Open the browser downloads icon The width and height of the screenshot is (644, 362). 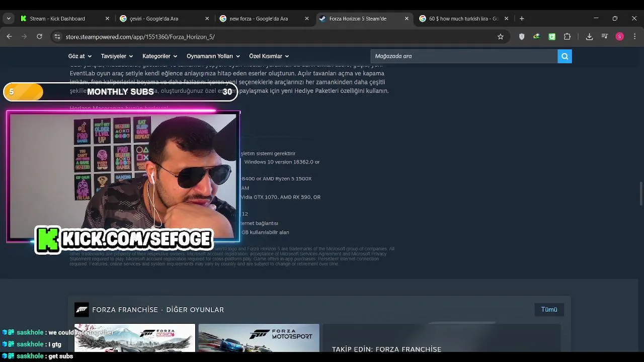pos(589,36)
